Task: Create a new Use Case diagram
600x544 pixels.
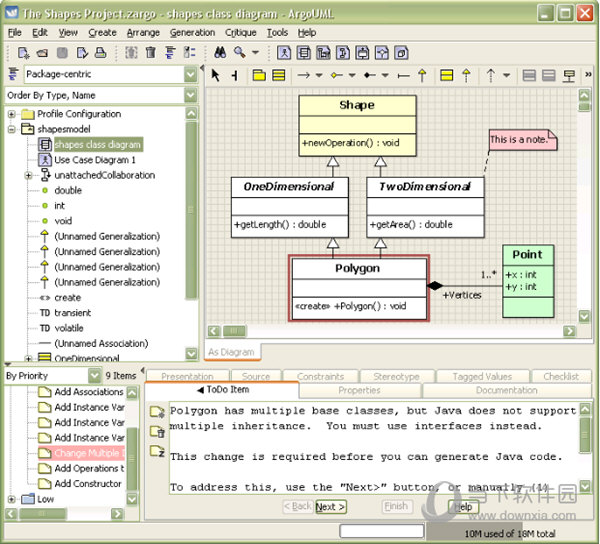Action: pos(284,53)
